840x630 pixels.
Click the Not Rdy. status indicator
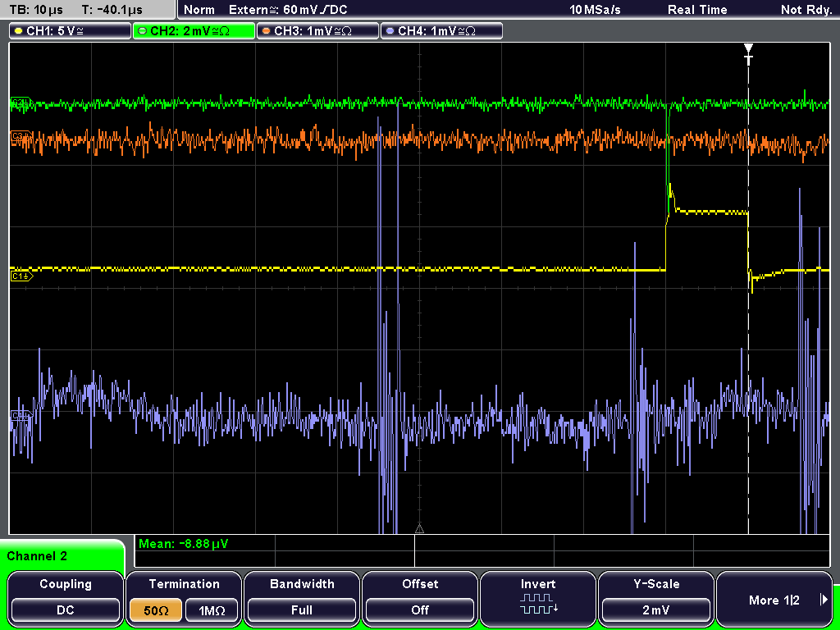pyautogui.click(x=806, y=10)
